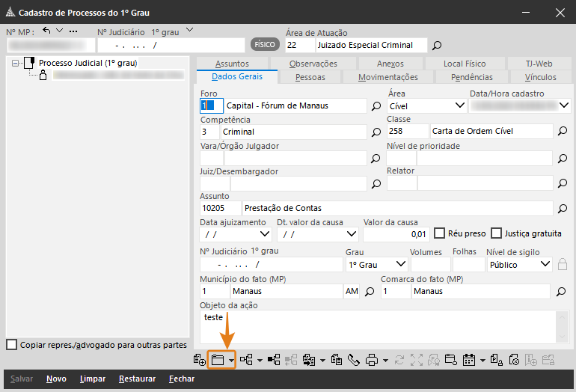Viewport: 576px width, 392px height.
Task: Switch to the Vínculos tab
Action: point(540,77)
